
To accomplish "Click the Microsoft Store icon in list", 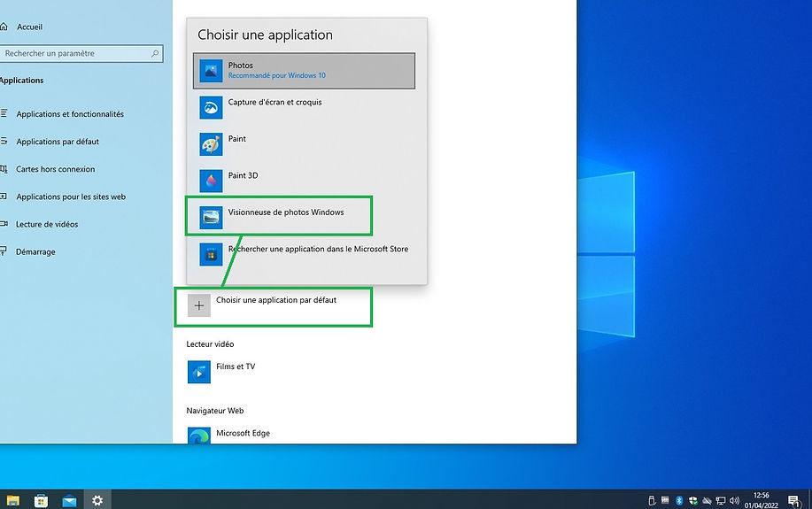I will [x=211, y=254].
